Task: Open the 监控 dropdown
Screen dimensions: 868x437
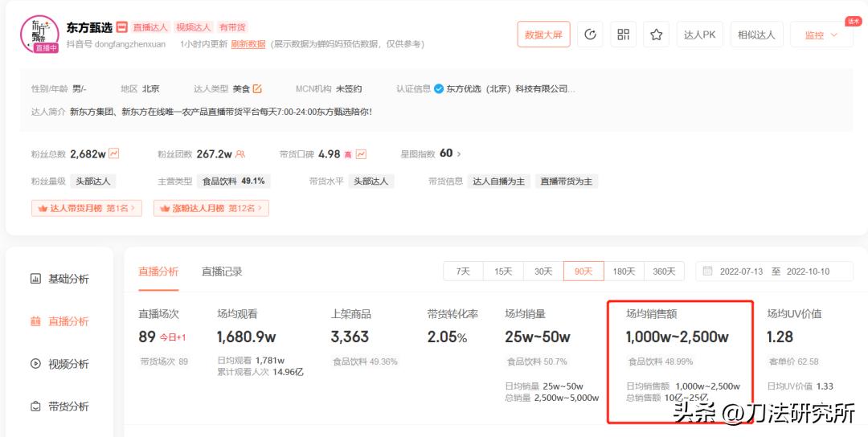Action: (821, 35)
